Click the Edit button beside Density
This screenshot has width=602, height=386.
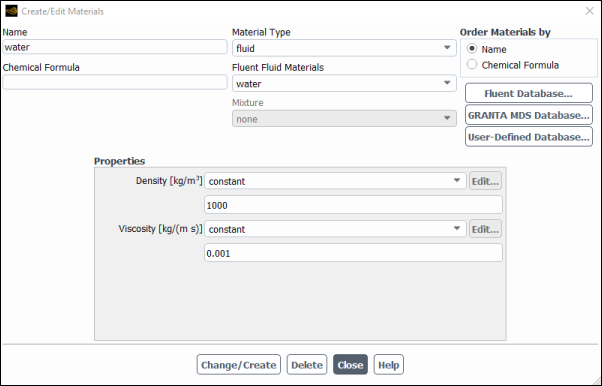[485, 181]
